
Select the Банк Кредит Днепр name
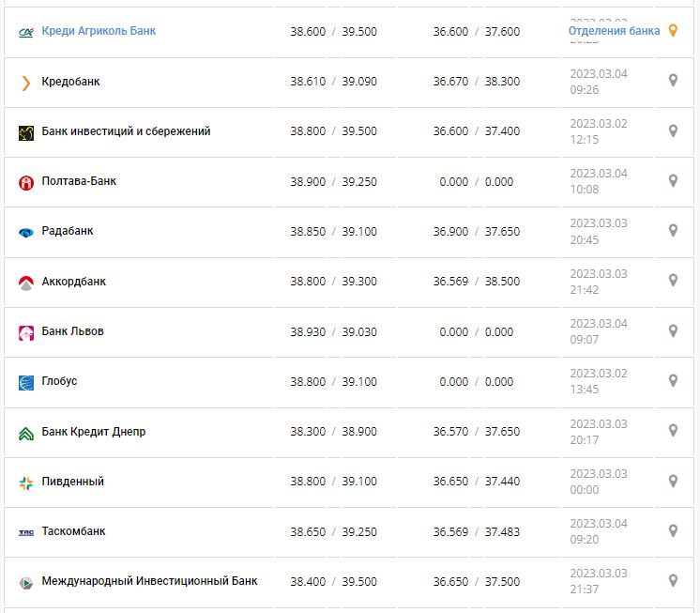tap(94, 432)
